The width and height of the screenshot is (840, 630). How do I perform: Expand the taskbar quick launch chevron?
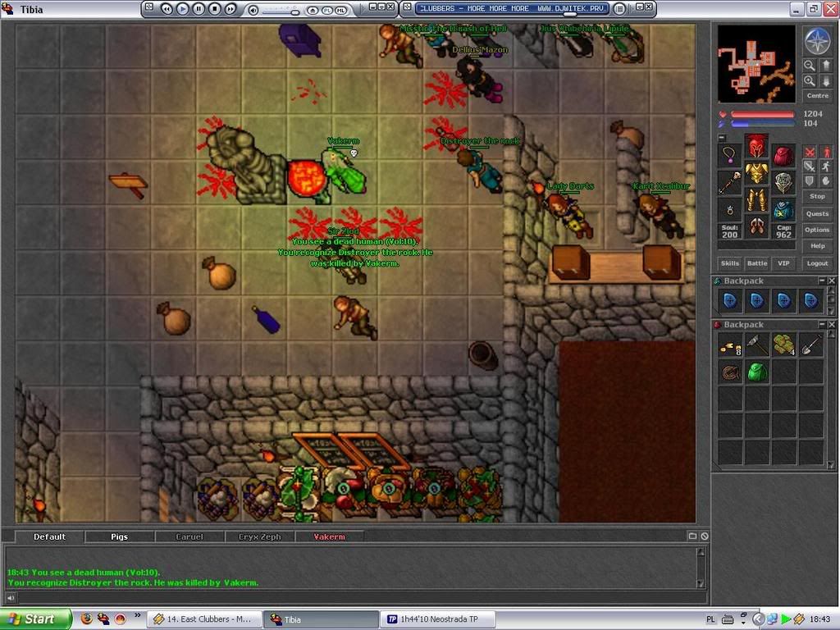pyautogui.click(x=138, y=616)
